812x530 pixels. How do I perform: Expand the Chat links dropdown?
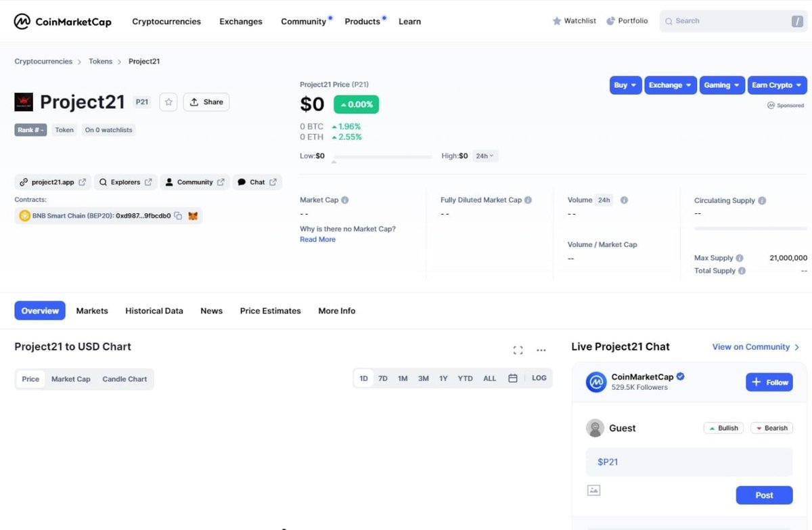[x=257, y=182]
